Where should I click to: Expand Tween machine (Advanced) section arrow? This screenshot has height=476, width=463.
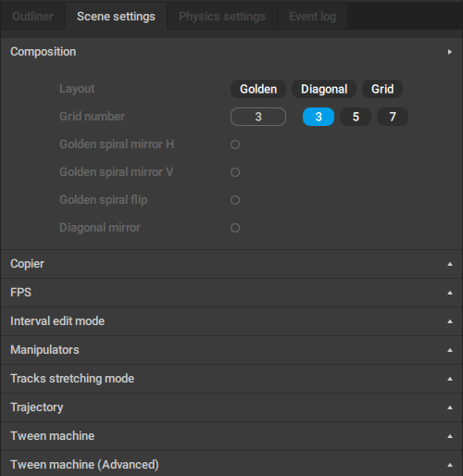click(x=450, y=465)
